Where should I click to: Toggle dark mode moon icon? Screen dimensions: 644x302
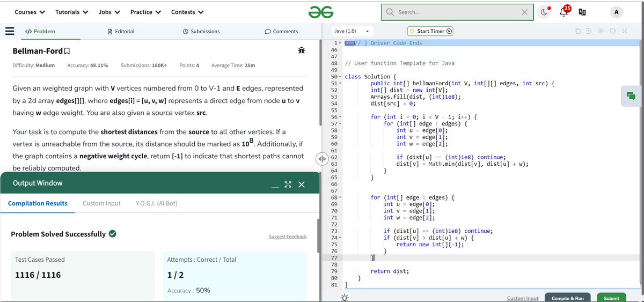pyautogui.click(x=544, y=12)
